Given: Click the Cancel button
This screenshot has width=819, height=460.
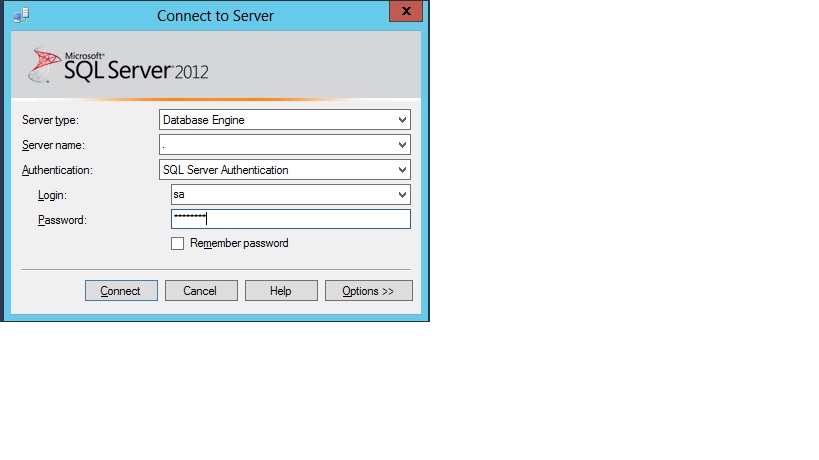Looking at the screenshot, I should tap(201, 291).
